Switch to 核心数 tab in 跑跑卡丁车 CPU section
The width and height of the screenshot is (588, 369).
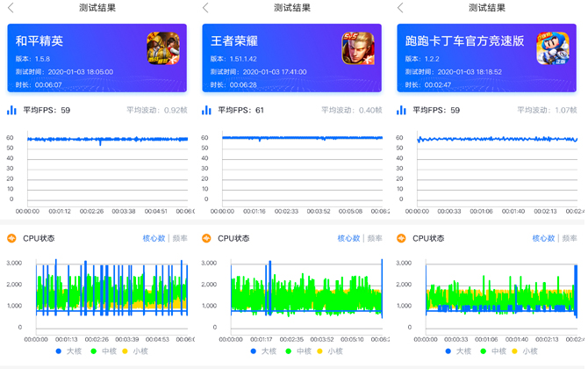(x=543, y=238)
